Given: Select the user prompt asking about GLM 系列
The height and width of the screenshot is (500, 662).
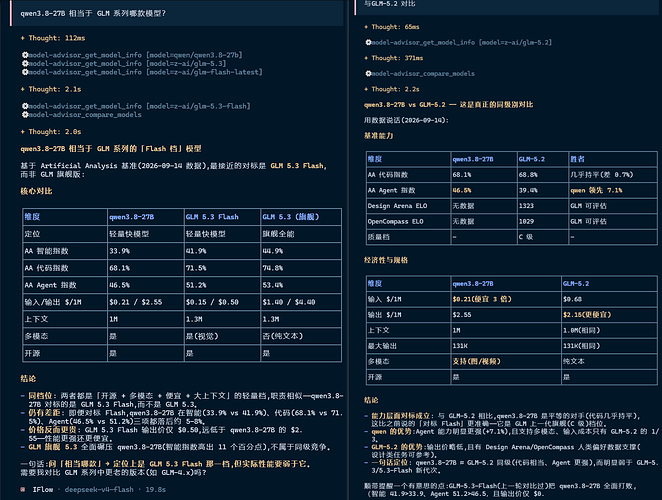Looking at the screenshot, I should pos(176,14).
